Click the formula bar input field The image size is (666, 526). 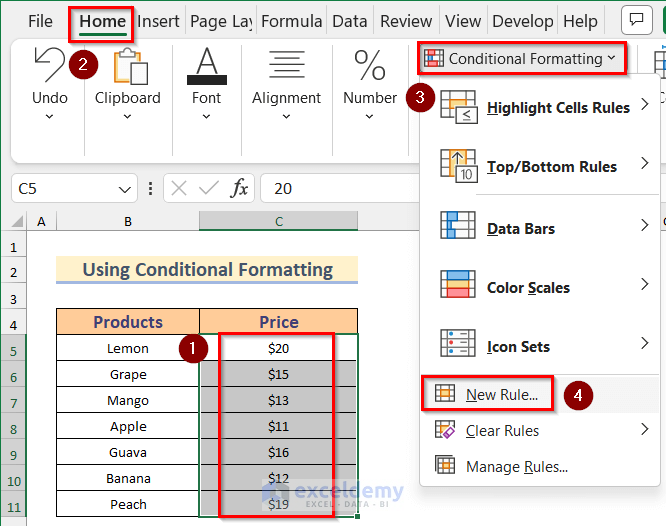[340, 188]
